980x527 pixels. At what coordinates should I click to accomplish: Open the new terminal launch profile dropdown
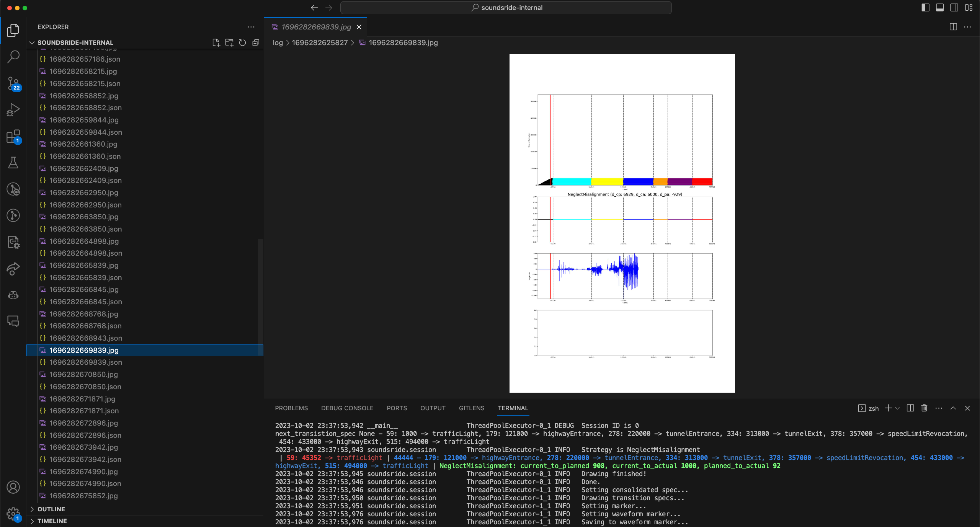(x=898, y=408)
